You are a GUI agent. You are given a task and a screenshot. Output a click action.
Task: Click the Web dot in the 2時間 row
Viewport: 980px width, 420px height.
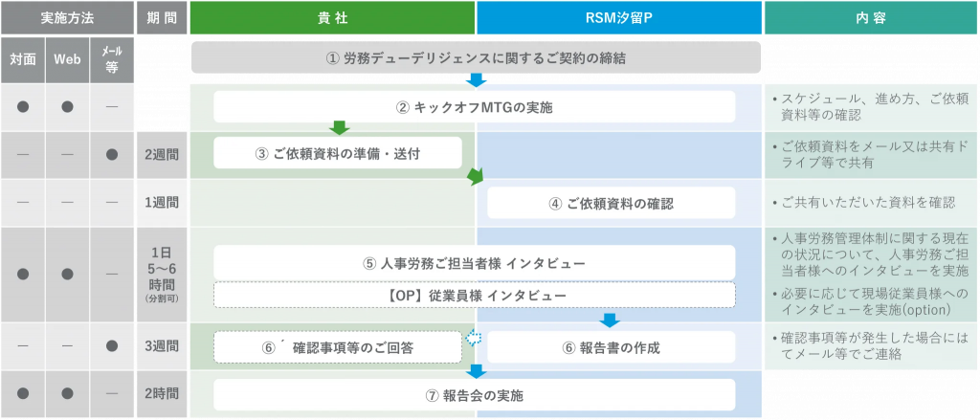(x=67, y=394)
